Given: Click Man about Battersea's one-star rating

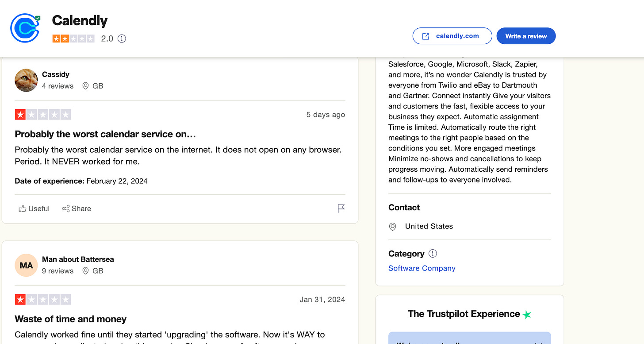Looking at the screenshot, I should coord(43,300).
